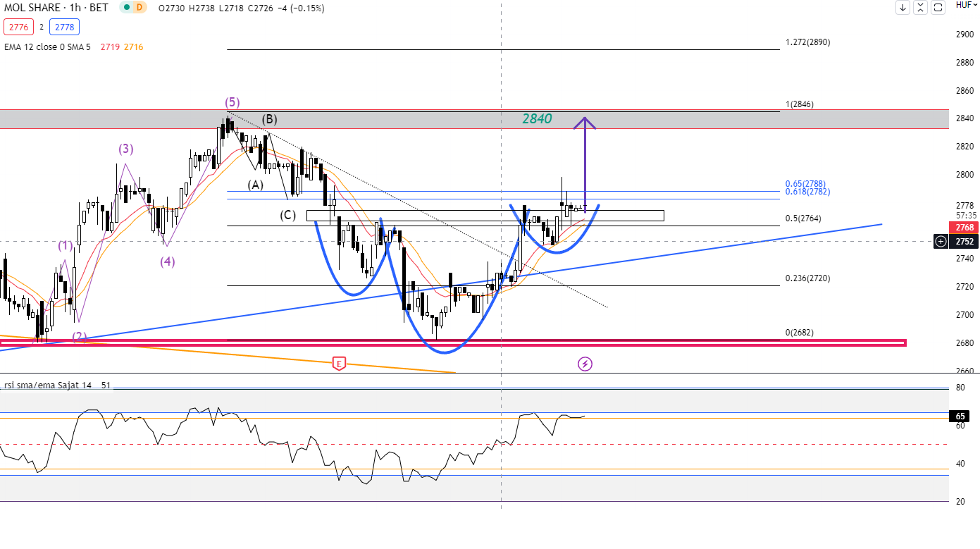The width and height of the screenshot is (980, 549).
Task: Select the wave (4) label
Action: tap(167, 261)
